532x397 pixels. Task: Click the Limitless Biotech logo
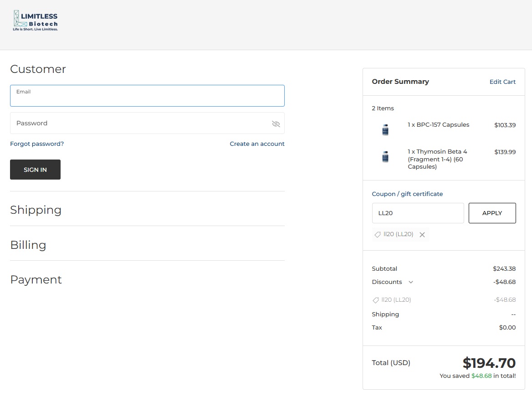(35, 21)
